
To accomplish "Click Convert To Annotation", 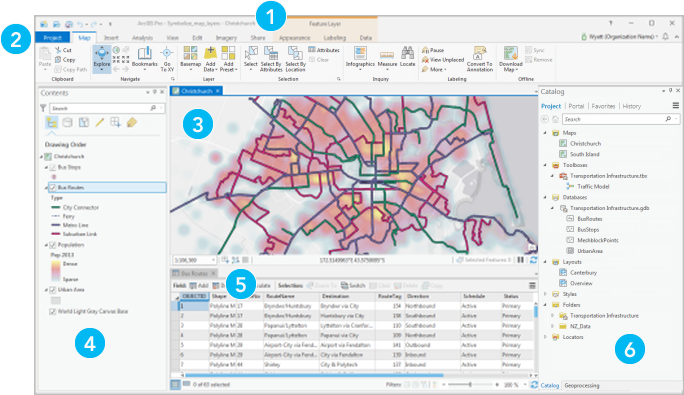I will coord(479,59).
